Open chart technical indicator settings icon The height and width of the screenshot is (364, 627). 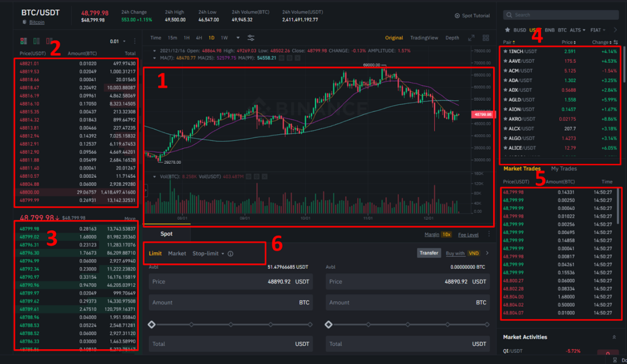(251, 38)
